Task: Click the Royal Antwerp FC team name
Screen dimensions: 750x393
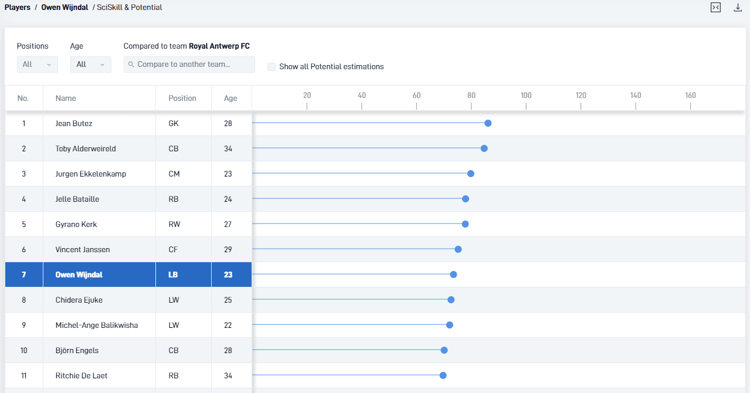Action: tap(219, 46)
